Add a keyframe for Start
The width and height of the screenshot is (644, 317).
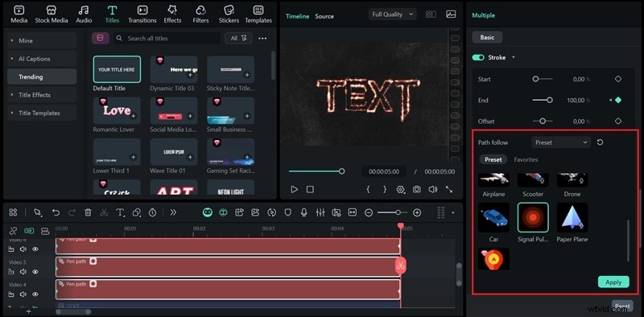pyautogui.click(x=618, y=79)
